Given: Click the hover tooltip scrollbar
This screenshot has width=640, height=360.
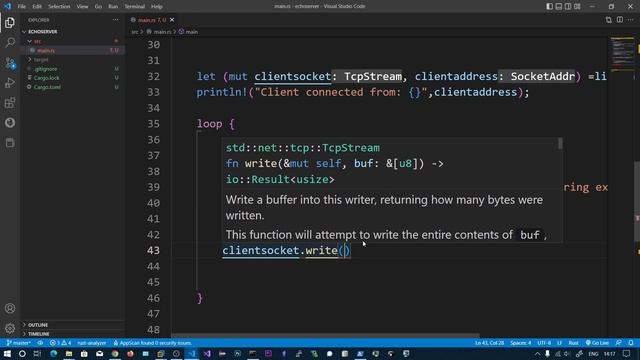Looking at the screenshot, I should click(560, 143).
